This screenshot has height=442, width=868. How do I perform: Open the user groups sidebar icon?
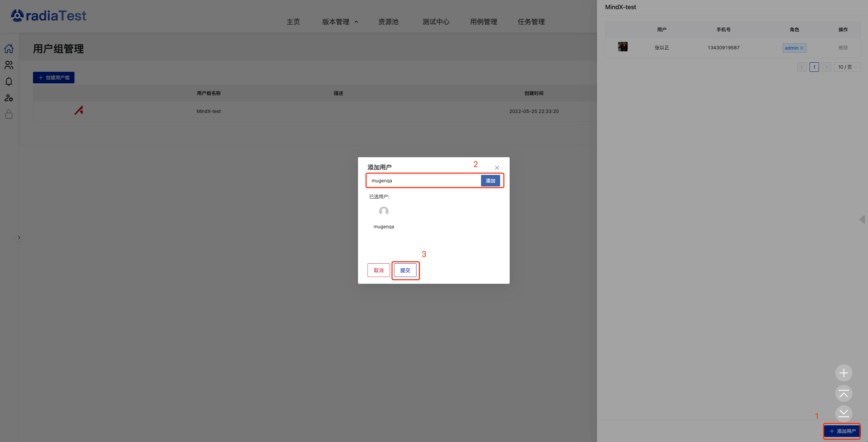click(x=9, y=65)
